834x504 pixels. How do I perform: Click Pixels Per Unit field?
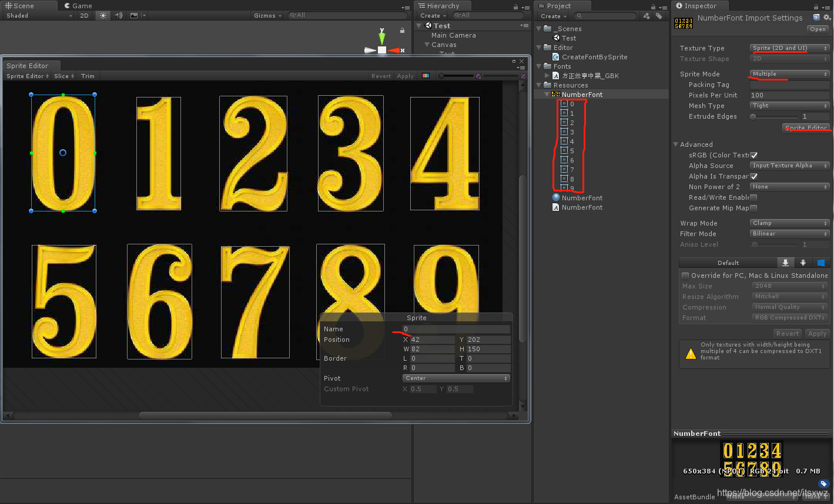tap(790, 95)
